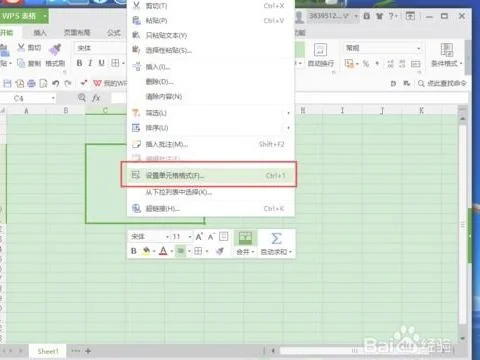Click the 点此查找命令 command search box
This screenshot has width=480, height=360.
(x=442, y=83)
